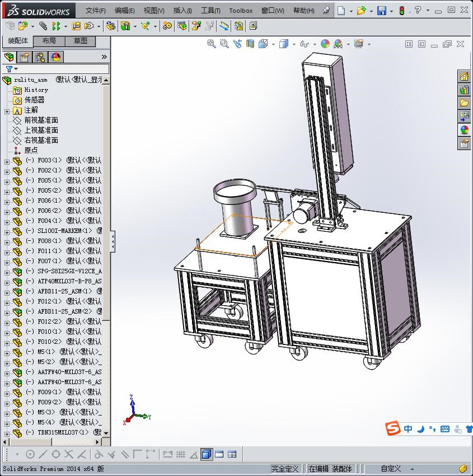Start a New Motion Study icon
The height and width of the screenshot is (476, 473).
(167, 26)
